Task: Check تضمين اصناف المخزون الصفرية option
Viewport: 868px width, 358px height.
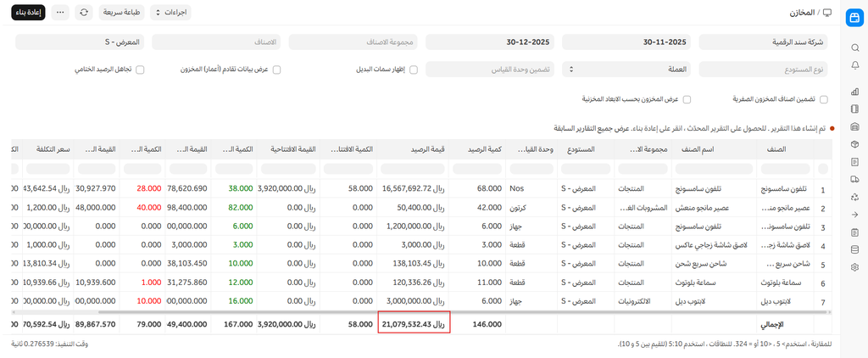Action: pyautogui.click(x=823, y=99)
